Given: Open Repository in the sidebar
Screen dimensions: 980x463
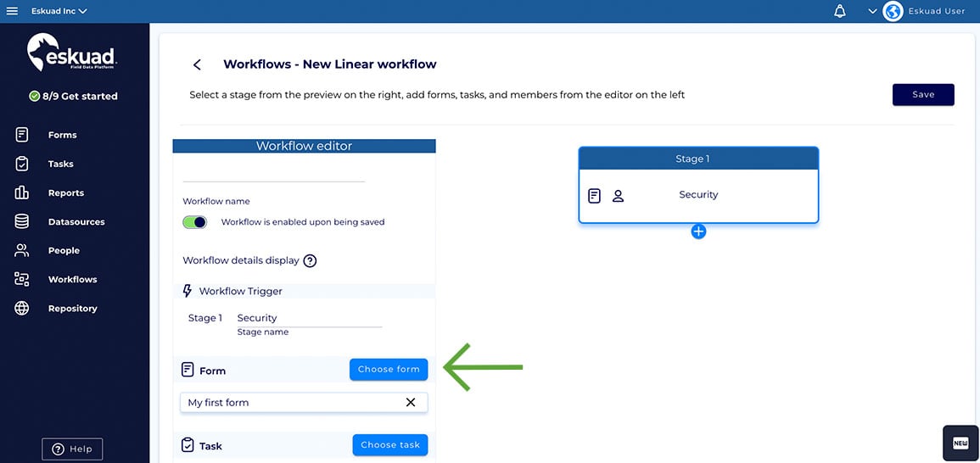Looking at the screenshot, I should click(x=72, y=308).
